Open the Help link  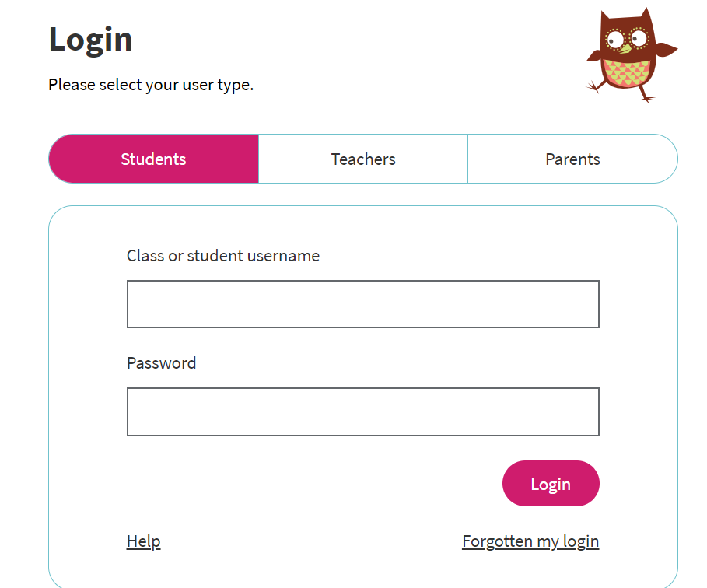coord(143,541)
